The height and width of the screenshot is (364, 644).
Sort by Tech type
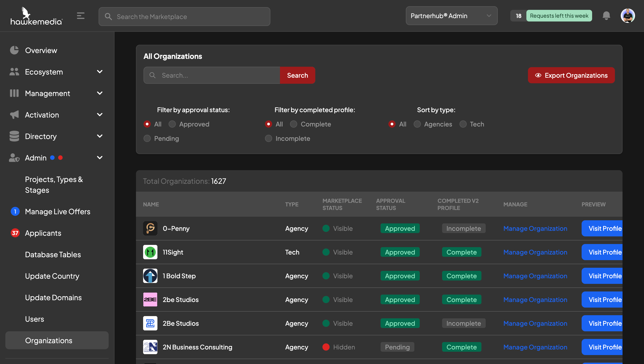pos(463,124)
